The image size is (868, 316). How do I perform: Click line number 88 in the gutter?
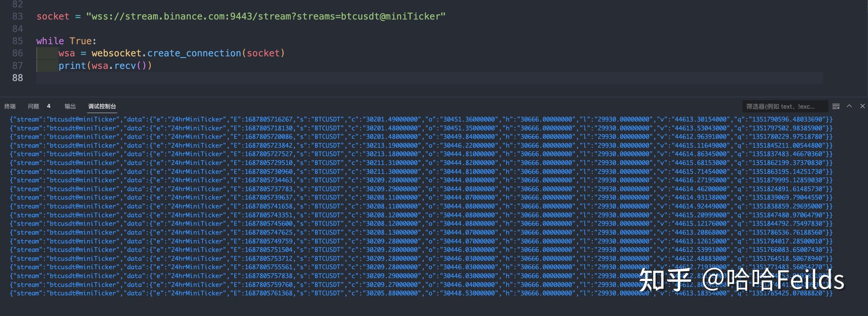[x=17, y=78]
